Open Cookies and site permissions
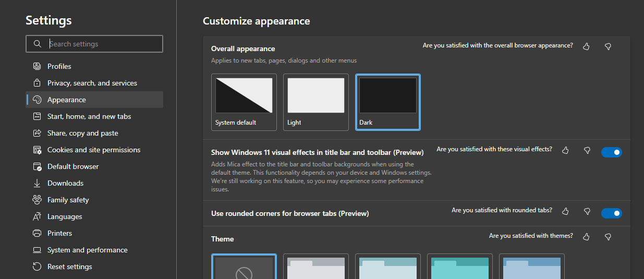Viewport: 644px width, 279px height. pos(94,150)
